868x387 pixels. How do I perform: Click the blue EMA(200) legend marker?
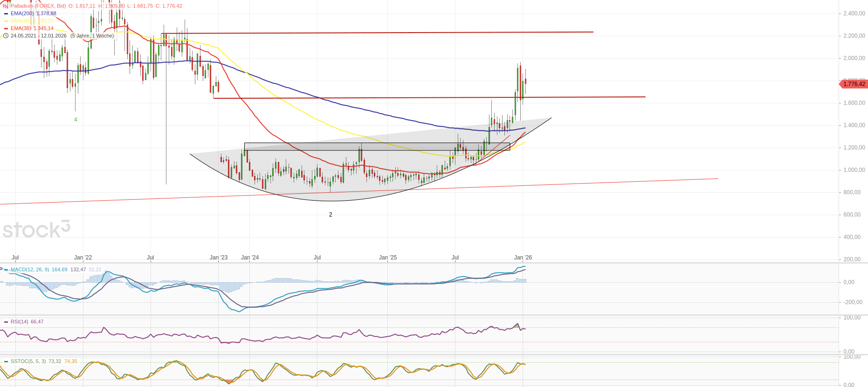pyautogui.click(x=6, y=14)
